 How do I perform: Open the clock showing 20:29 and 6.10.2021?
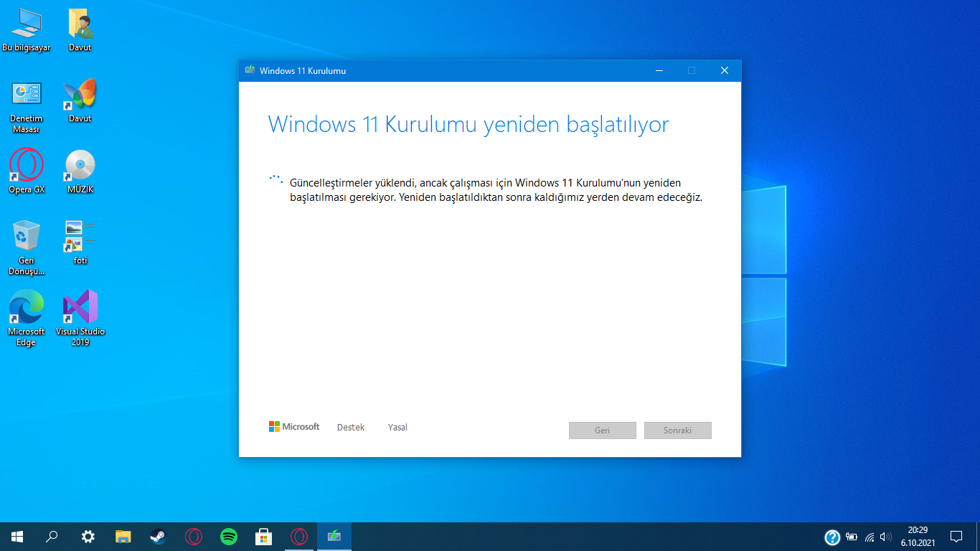(x=918, y=537)
